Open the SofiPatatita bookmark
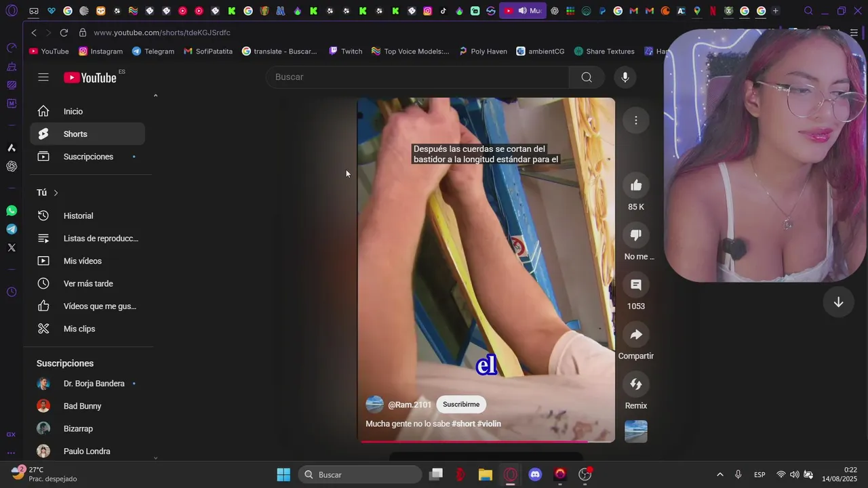Image resolution: width=868 pixels, height=488 pixels. click(x=208, y=52)
